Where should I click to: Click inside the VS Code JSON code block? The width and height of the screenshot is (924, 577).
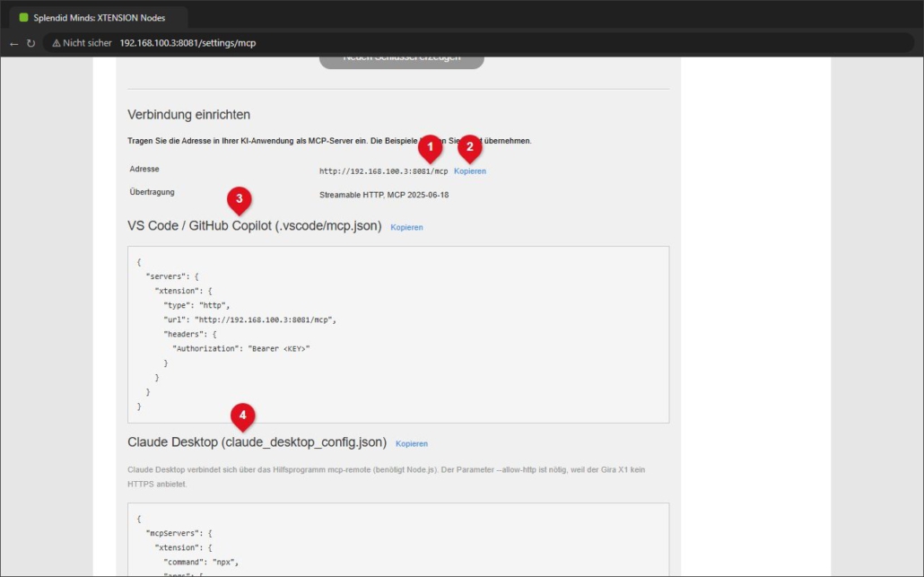click(398, 334)
